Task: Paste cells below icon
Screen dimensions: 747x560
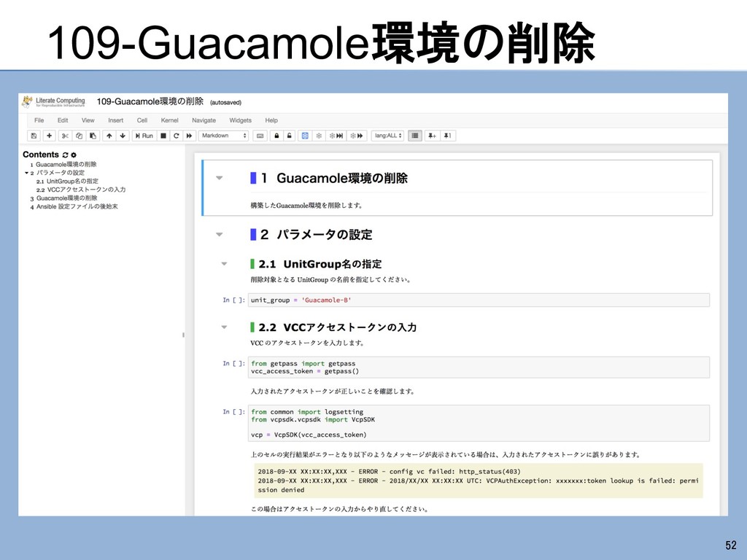Action: point(93,136)
